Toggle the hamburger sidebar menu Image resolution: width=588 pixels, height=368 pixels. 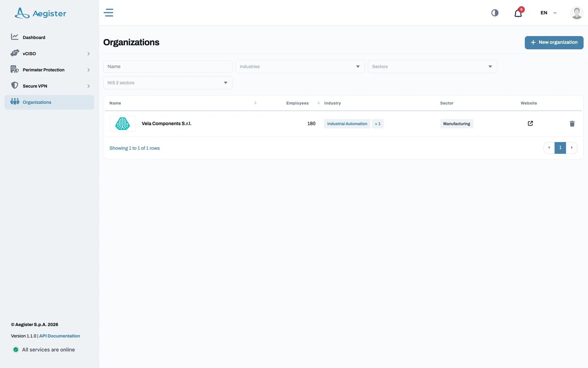coord(108,13)
